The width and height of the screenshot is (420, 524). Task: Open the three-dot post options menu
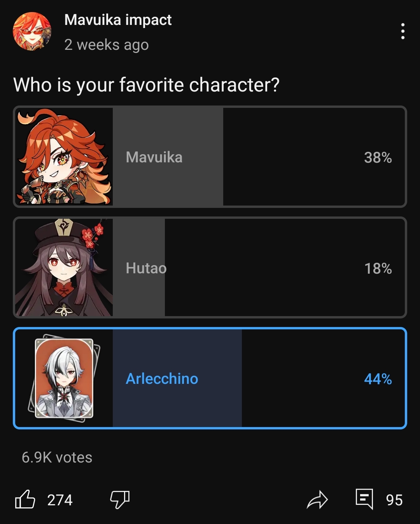(402, 31)
